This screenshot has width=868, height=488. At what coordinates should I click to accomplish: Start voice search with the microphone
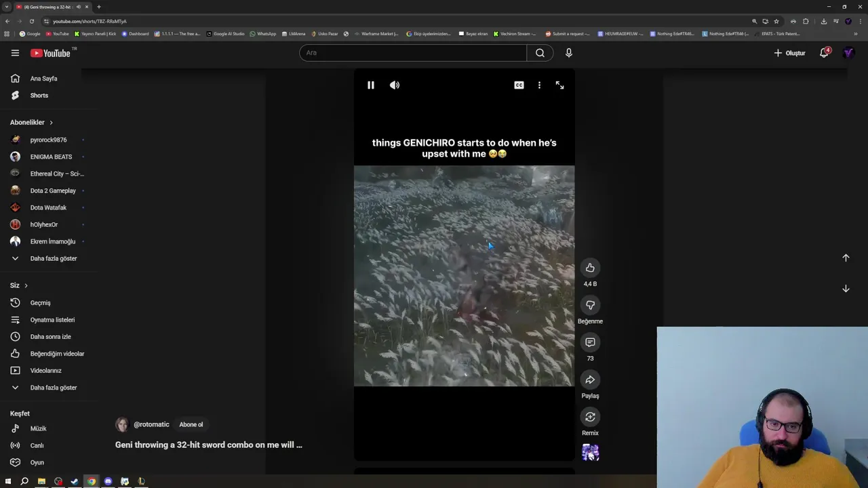(x=569, y=53)
